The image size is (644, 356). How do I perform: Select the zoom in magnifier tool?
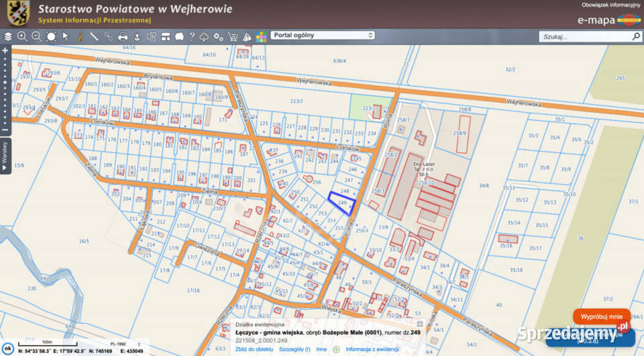tap(22, 36)
